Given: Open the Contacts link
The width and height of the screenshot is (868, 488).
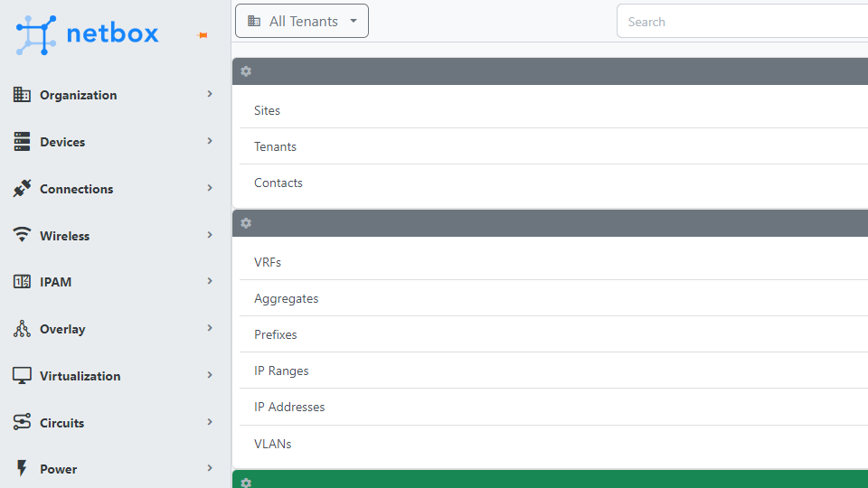Looking at the screenshot, I should [x=278, y=183].
